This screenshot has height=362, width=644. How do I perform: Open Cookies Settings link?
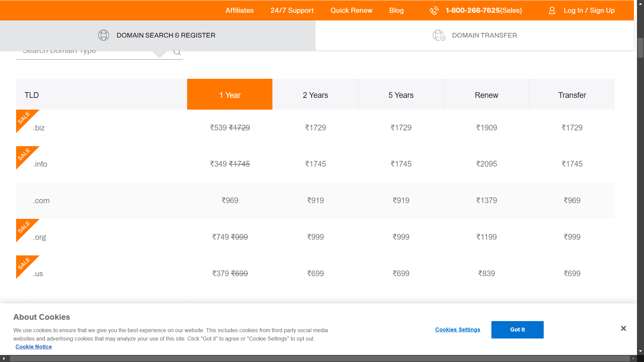(x=458, y=330)
